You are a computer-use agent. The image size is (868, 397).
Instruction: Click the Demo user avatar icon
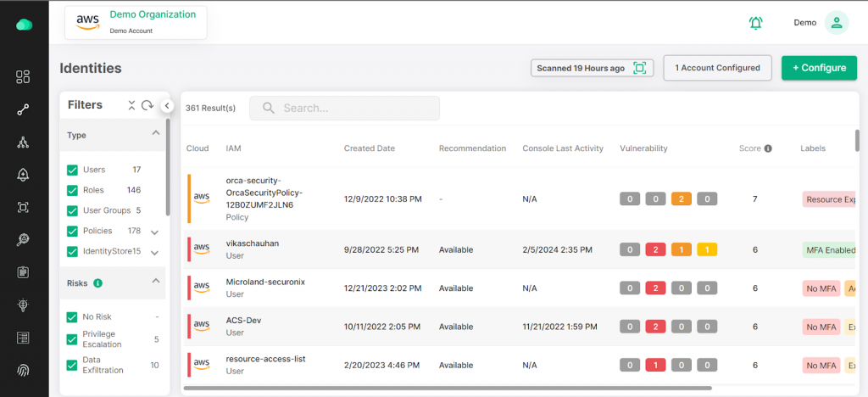837,23
